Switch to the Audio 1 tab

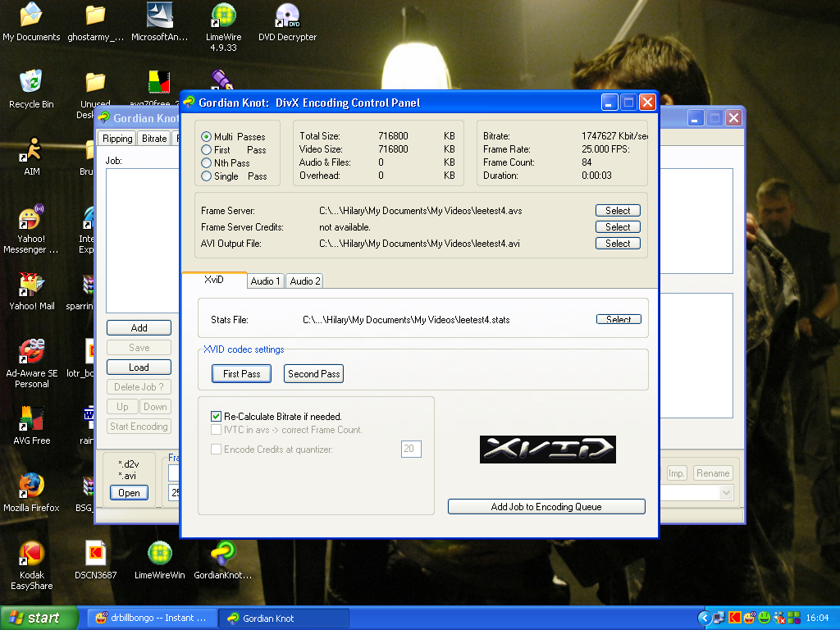pos(265,281)
